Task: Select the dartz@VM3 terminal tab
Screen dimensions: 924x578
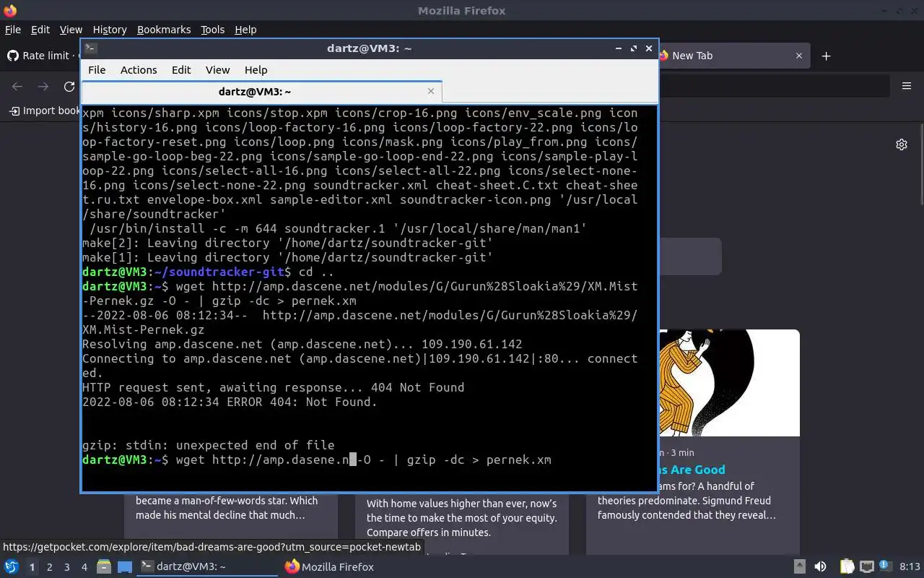Action: click(x=261, y=92)
